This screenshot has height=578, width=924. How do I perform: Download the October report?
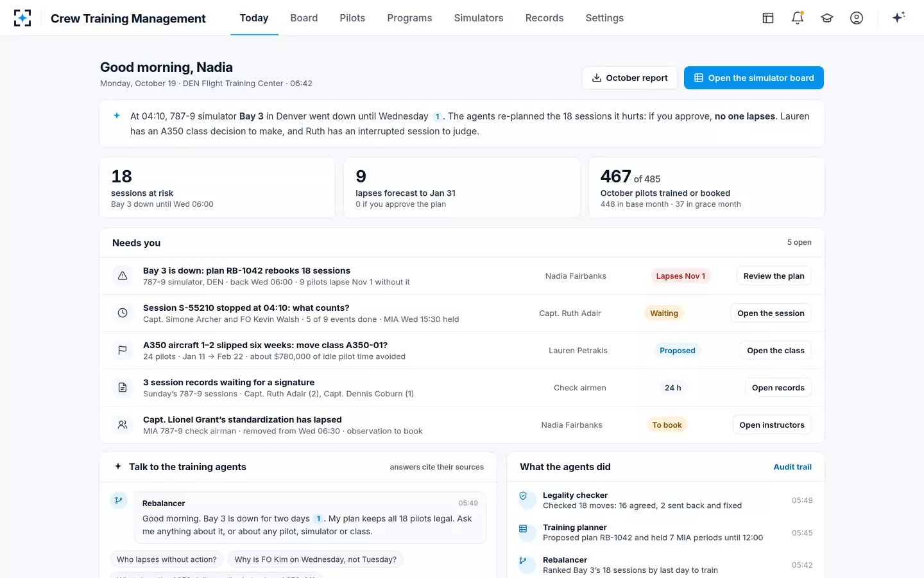pos(629,78)
